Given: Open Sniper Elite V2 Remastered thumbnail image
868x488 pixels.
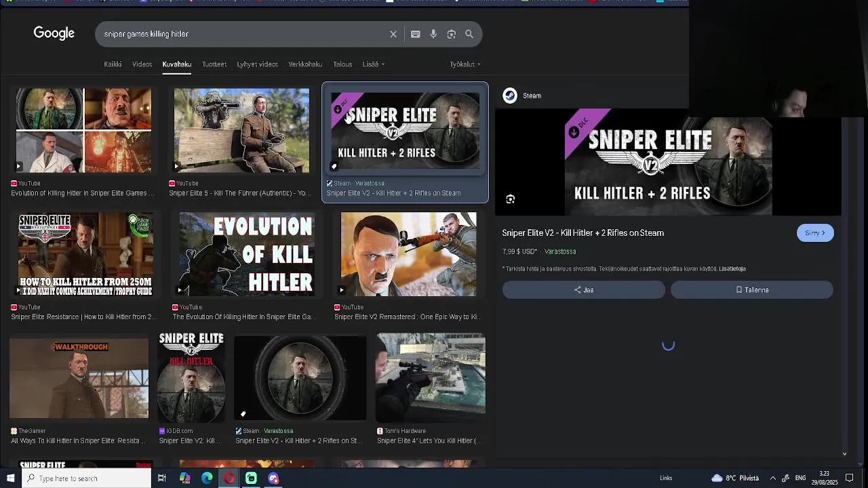Looking at the screenshot, I should tap(408, 254).
